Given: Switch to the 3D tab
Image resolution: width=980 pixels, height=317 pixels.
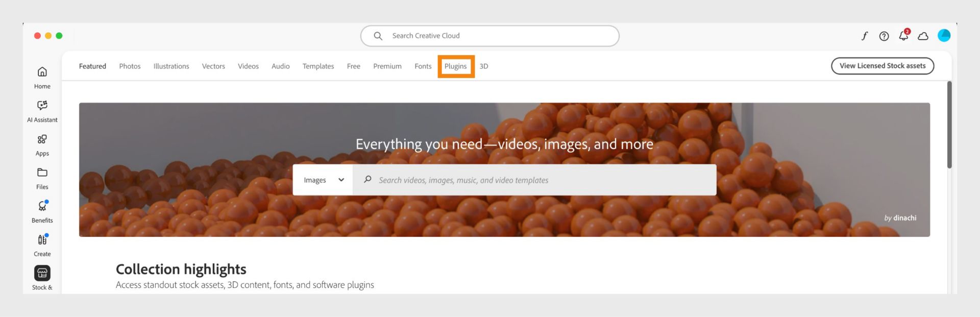Looking at the screenshot, I should 484,66.
